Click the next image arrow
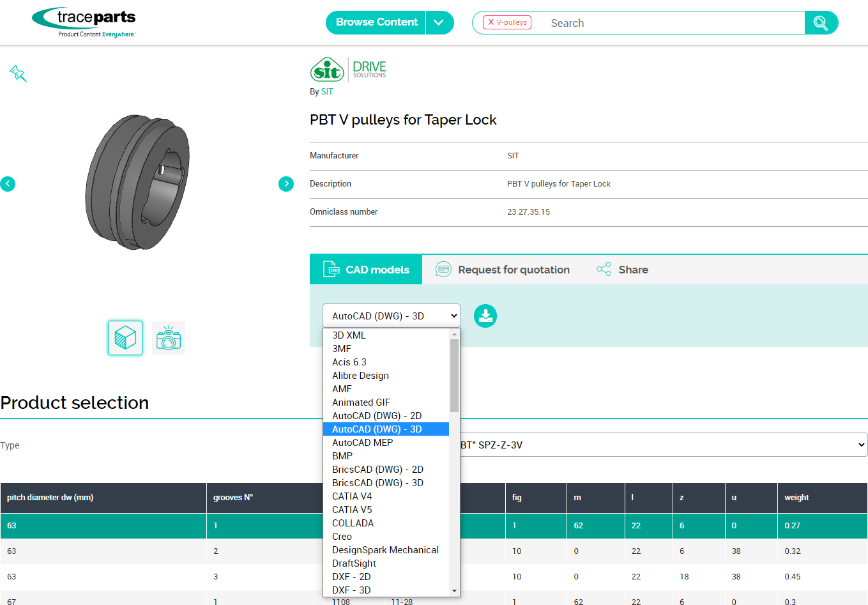Viewport: 868px width, 605px height. 286,184
